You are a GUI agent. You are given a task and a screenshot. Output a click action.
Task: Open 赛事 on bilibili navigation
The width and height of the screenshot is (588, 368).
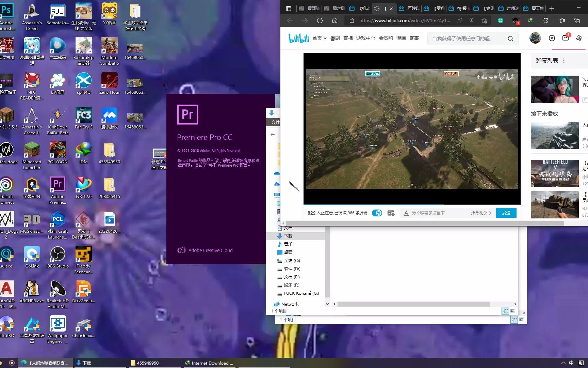(x=414, y=38)
